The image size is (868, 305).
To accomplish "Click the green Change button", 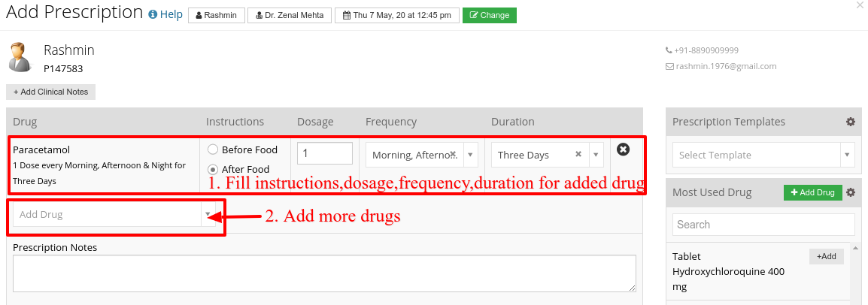I will [490, 16].
